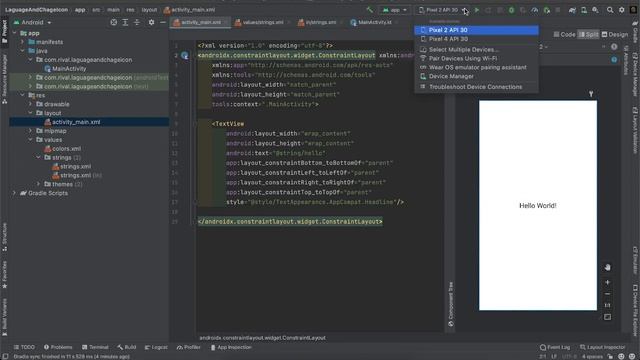Click the green Debug app bug icon
This screenshot has width=640, height=360.
coord(511,10)
